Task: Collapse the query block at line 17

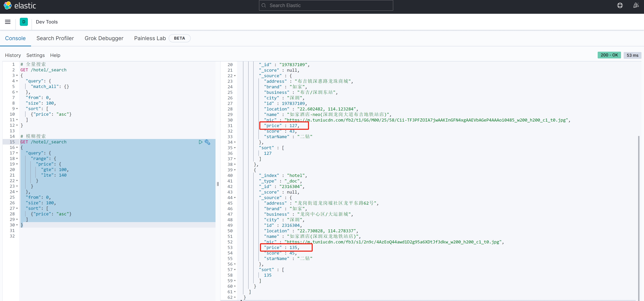Action: pos(17,153)
